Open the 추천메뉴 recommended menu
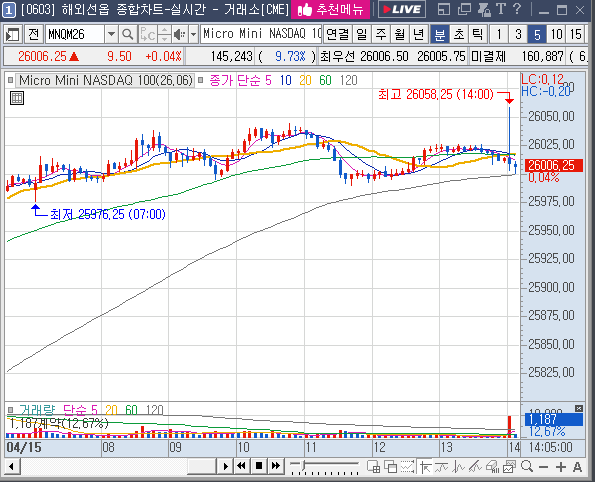595x482 pixels. [x=330, y=9]
